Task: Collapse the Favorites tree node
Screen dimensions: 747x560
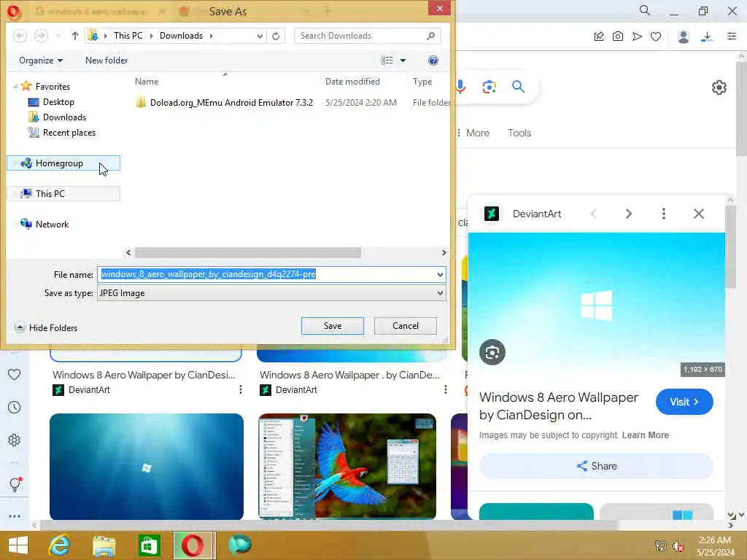Action: click(x=16, y=87)
